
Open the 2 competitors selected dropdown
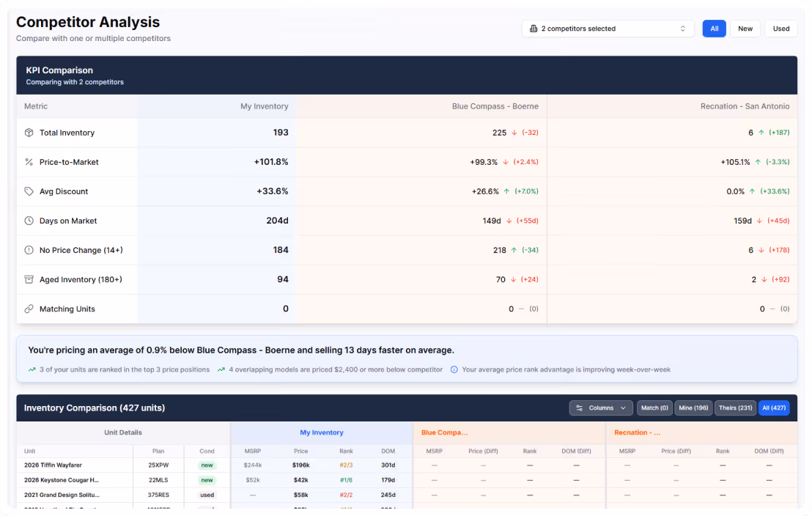tap(608, 28)
